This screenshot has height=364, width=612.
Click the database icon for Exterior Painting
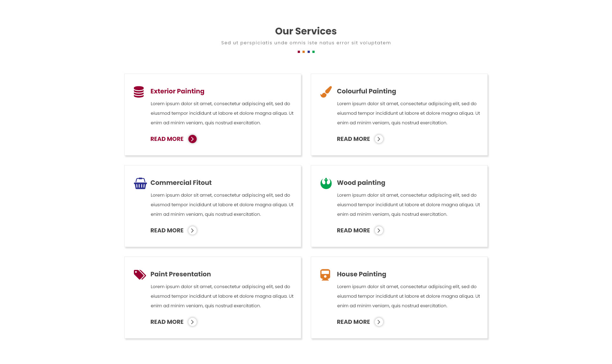(x=139, y=92)
